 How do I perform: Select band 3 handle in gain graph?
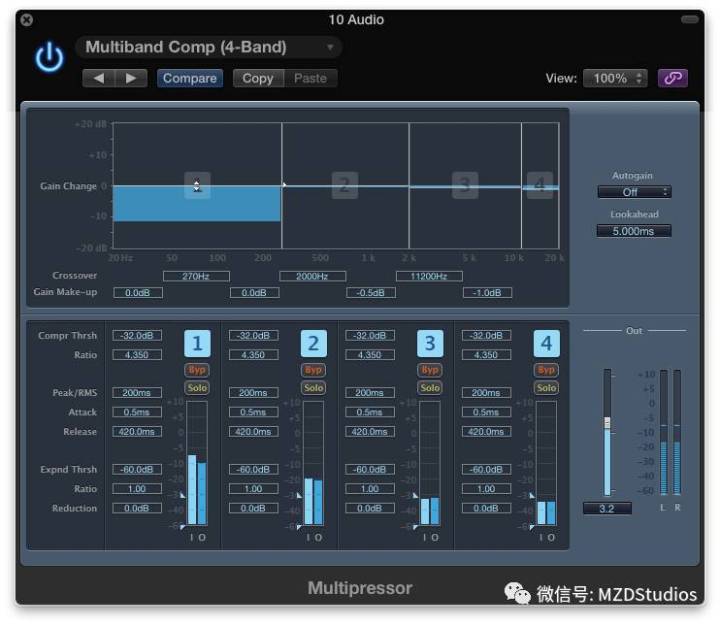465,186
